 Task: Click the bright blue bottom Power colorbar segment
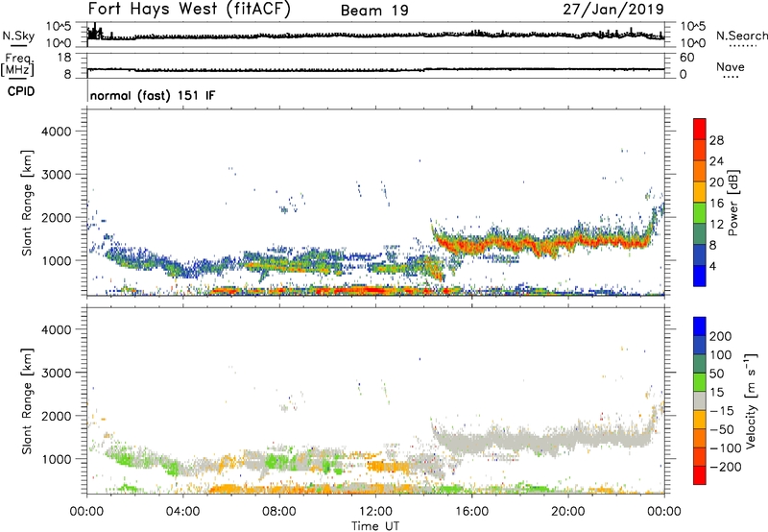tap(700, 276)
